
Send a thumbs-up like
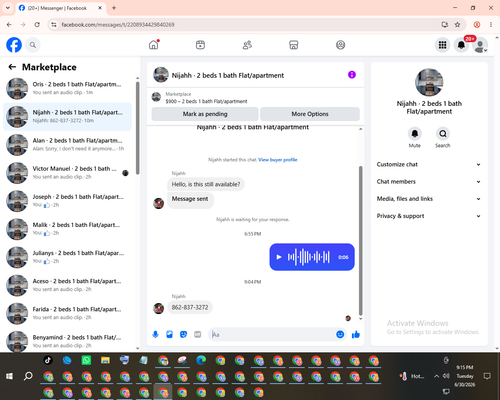[356, 334]
